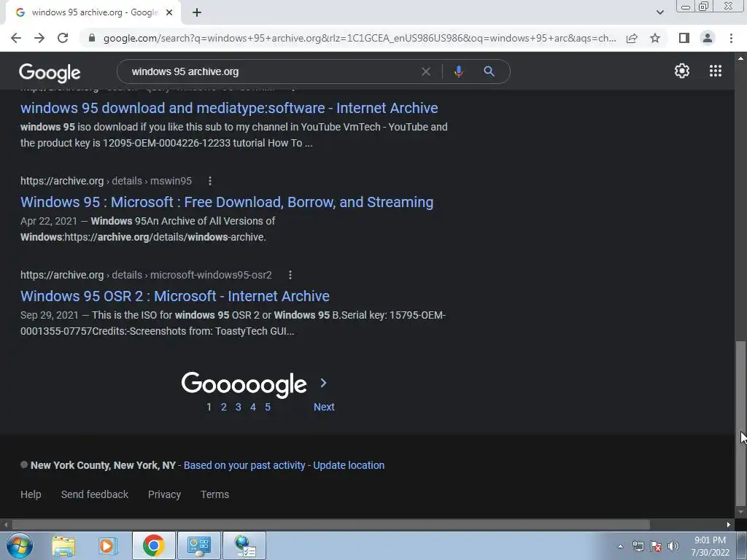Image resolution: width=747 pixels, height=560 pixels.
Task: Open Windows 95 OSR 2 : Microsoft result
Action: 175,296
